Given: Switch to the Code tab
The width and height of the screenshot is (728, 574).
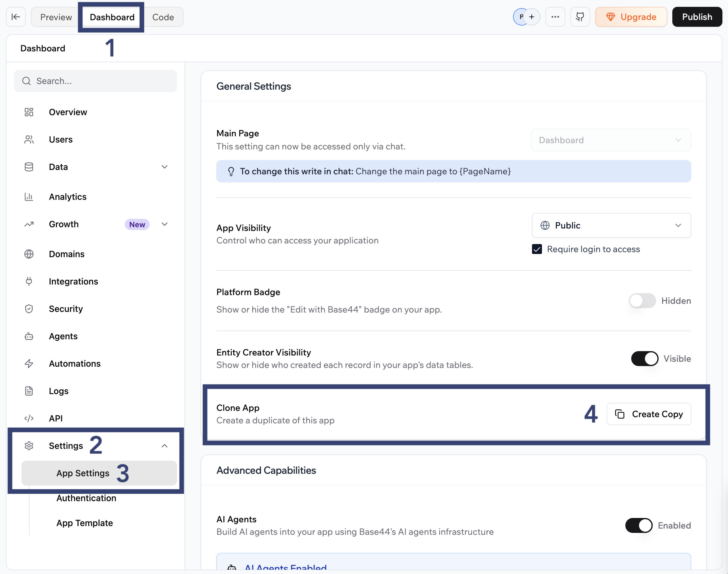Looking at the screenshot, I should tap(163, 17).
